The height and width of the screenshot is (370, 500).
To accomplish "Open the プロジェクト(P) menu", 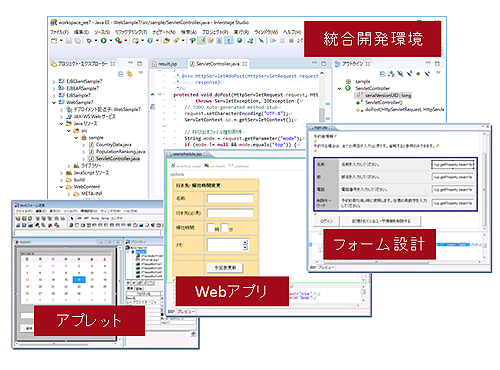I will [x=215, y=32].
